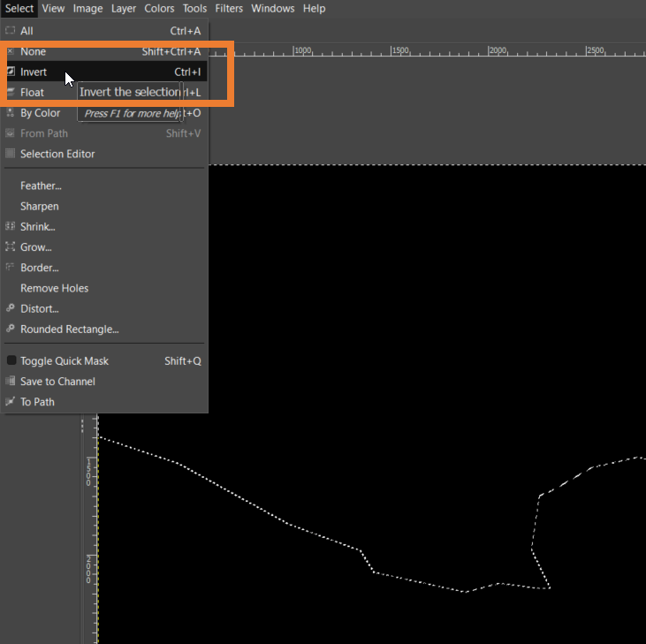This screenshot has width=646, height=644.
Task: Toggle Quick Mask on
Action: [x=64, y=361]
